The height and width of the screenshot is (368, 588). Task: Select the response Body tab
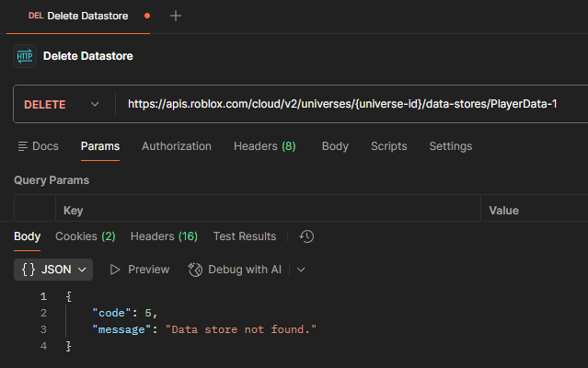tap(27, 236)
